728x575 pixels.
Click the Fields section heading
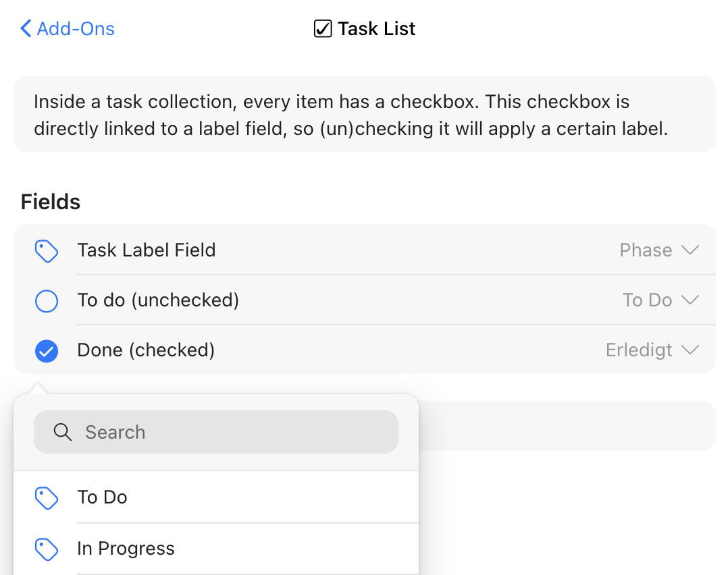point(50,201)
